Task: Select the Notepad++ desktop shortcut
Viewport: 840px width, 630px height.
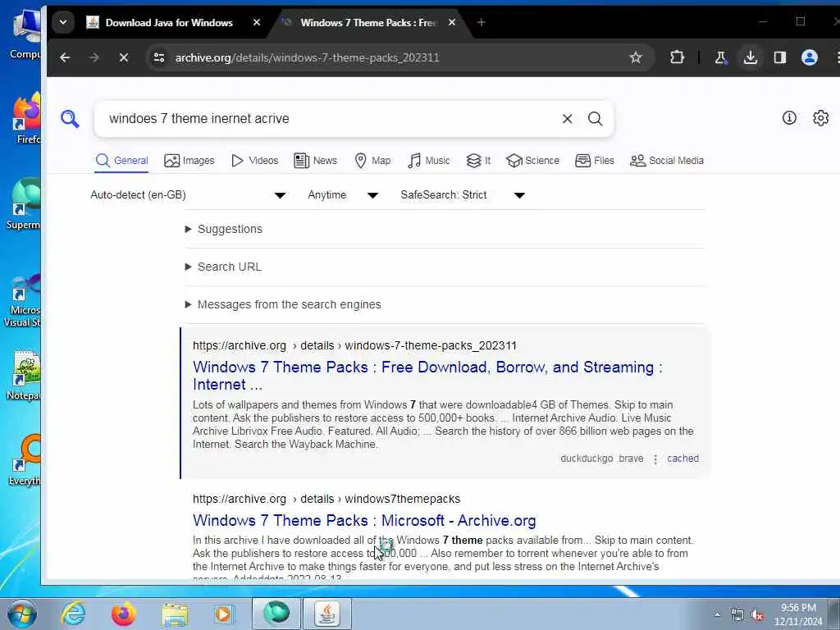Action: (24, 376)
